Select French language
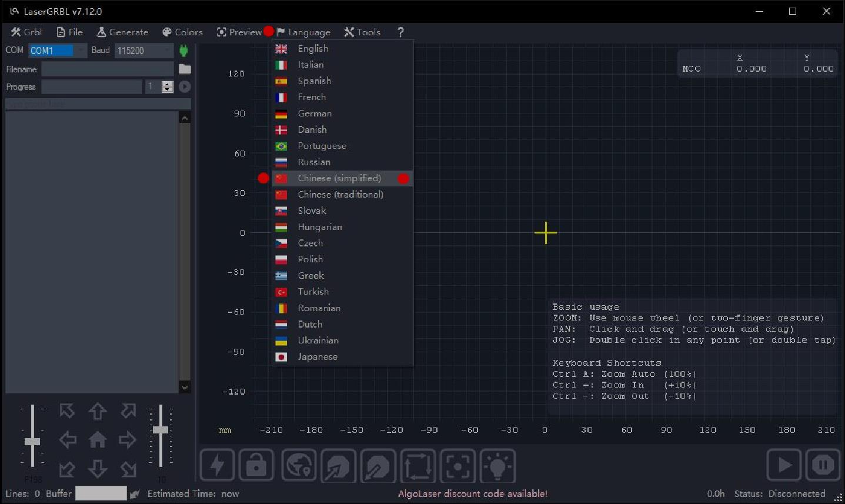This screenshot has height=504, width=845. (342, 97)
